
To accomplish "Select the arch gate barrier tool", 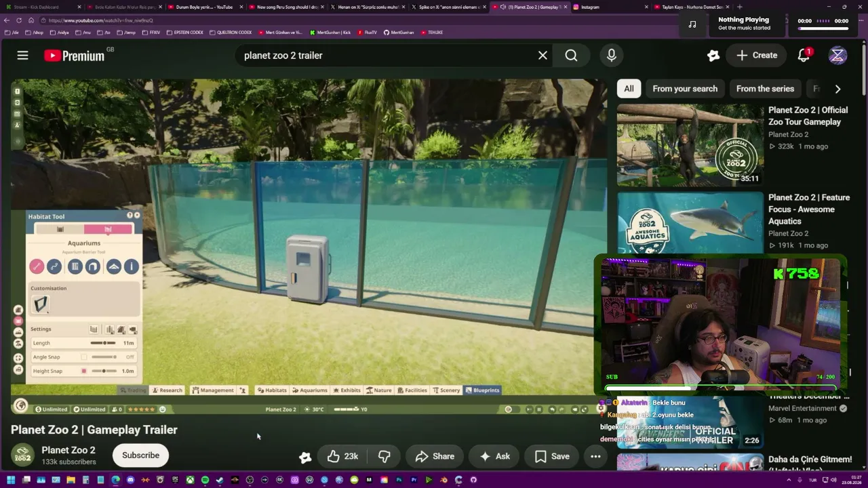I will (x=92, y=266).
